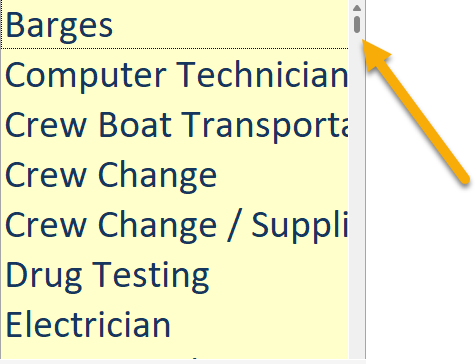Click the orange arrow annotation
Image resolution: width=475 pixels, height=364 pixels.
[416, 111]
